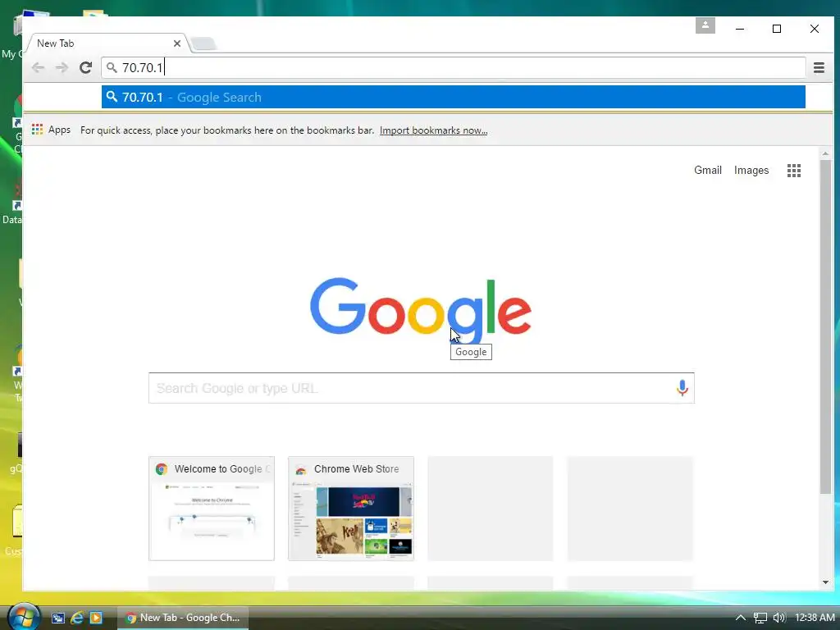Select New Tab - Google Chrome taskbar button

coord(183,618)
